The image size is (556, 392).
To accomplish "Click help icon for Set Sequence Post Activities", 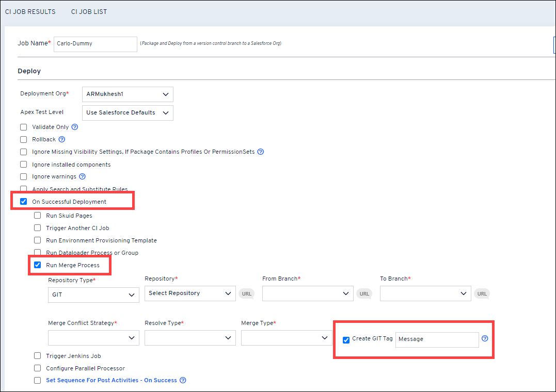I will coord(183,381).
